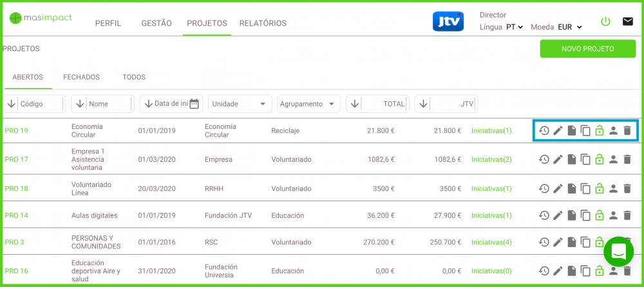Open the chat support bubble

pos(618,252)
